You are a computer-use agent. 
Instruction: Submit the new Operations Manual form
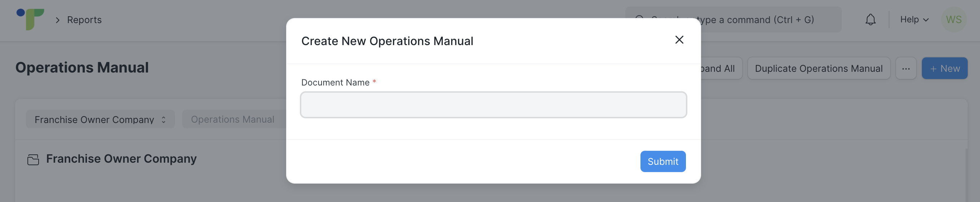tap(663, 161)
